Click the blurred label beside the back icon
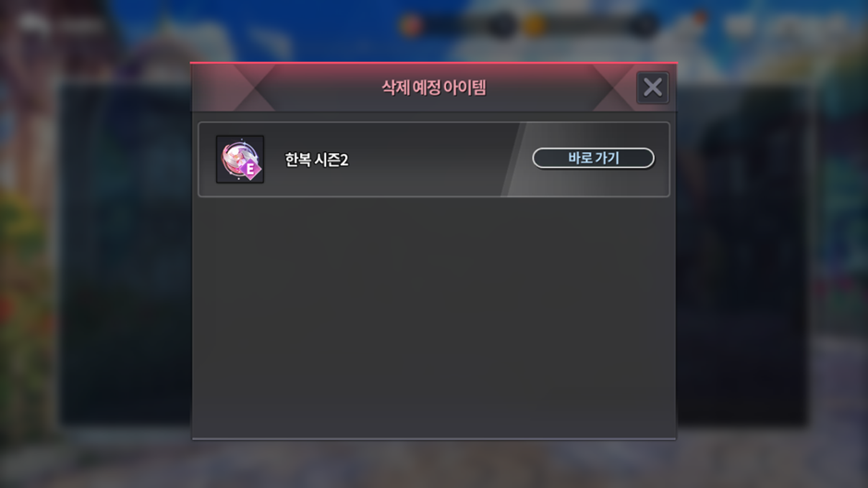868x488 pixels. click(x=80, y=26)
